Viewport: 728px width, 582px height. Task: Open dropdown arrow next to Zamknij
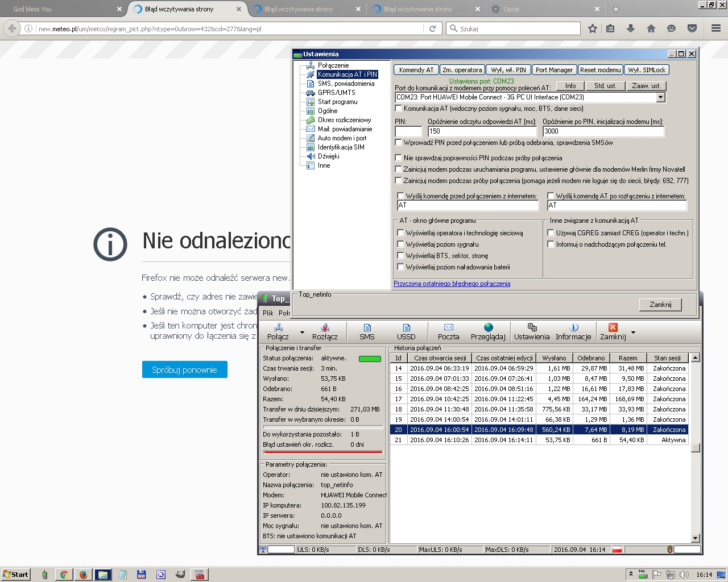pyautogui.click(x=633, y=332)
